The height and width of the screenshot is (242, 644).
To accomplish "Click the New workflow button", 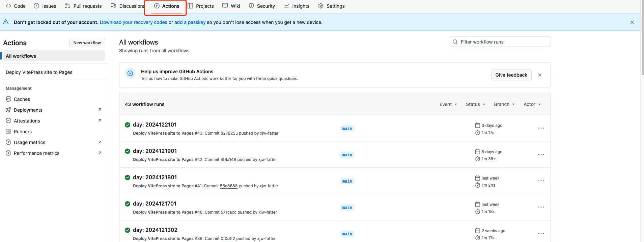I will [x=87, y=43].
